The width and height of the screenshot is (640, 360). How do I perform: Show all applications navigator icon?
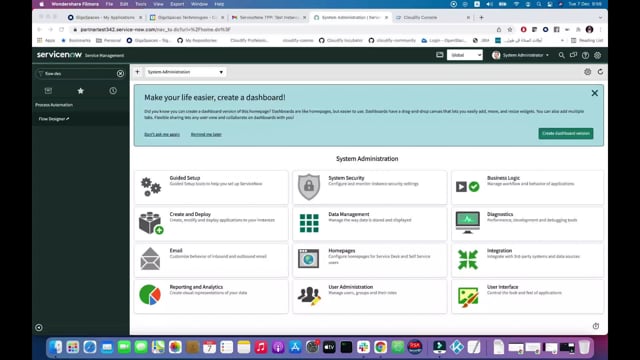tap(48, 91)
